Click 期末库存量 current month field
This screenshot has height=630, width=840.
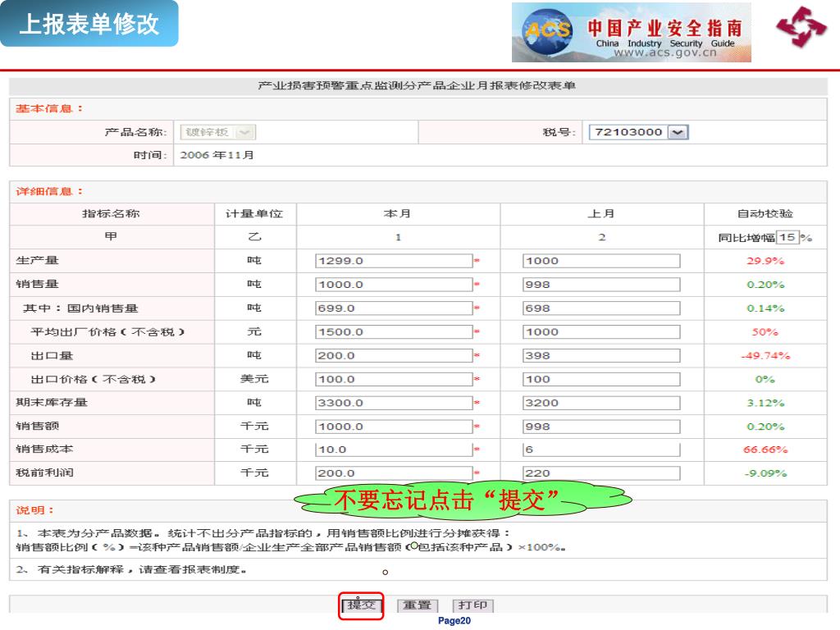coord(394,403)
